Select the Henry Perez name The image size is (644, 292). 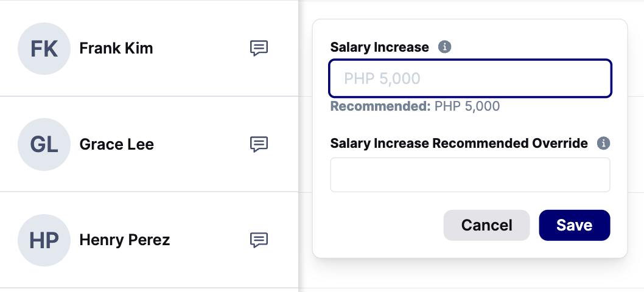pyautogui.click(x=124, y=240)
